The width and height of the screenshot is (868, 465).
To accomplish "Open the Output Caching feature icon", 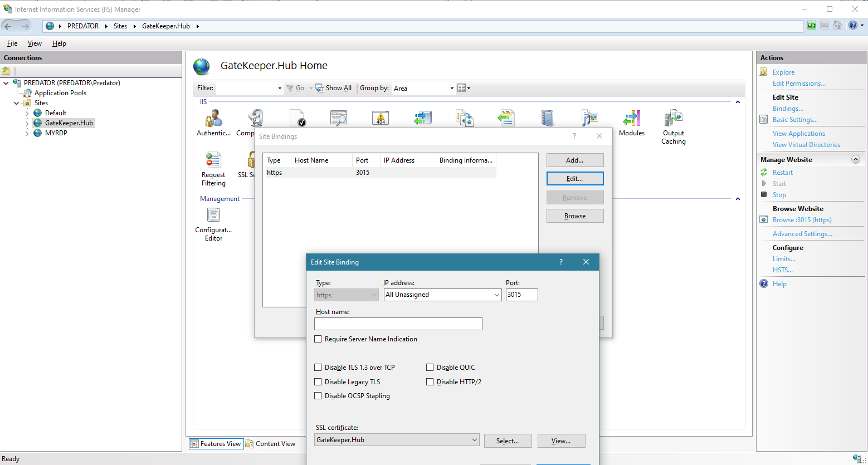I will click(x=673, y=119).
